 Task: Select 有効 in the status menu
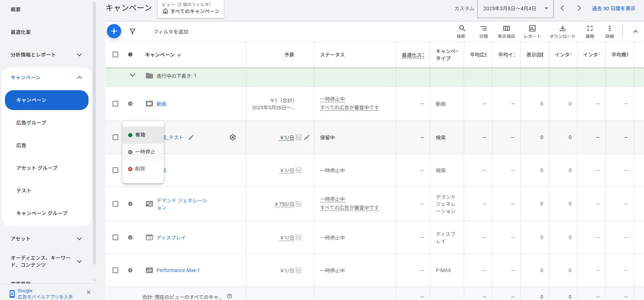(x=141, y=135)
